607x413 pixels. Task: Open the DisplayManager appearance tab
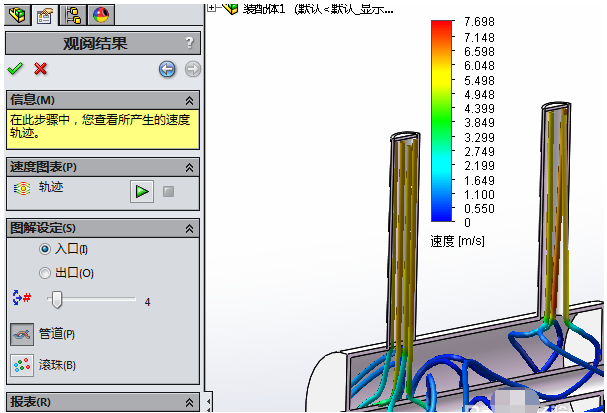click(101, 15)
